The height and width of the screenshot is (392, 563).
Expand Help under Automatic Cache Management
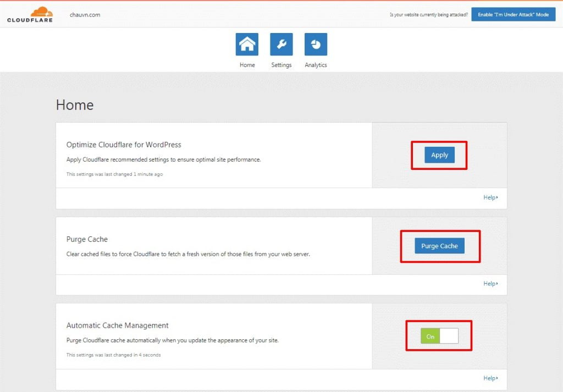point(490,378)
